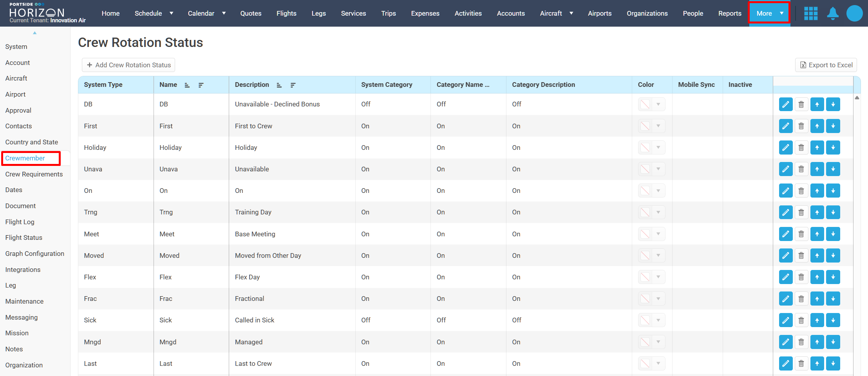Image resolution: width=868 pixels, height=376 pixels.
Task: Click the user profile avatar
Action: pos(854,13)
